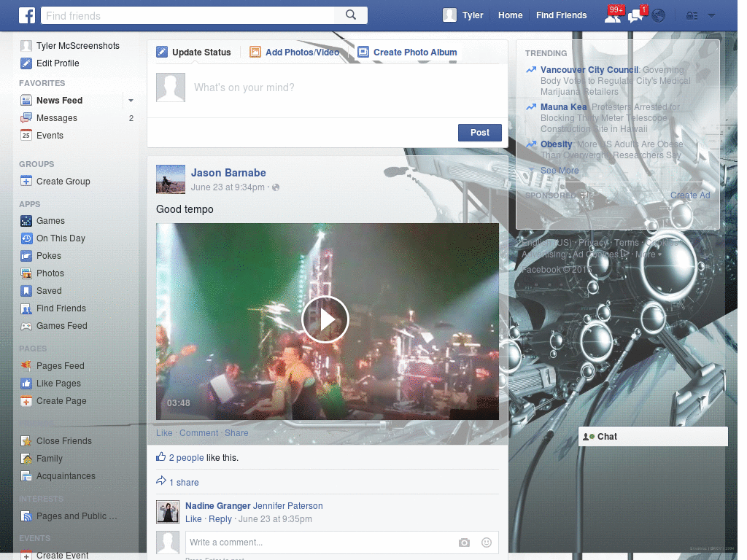Open the Chat bar

pos(653,437)
